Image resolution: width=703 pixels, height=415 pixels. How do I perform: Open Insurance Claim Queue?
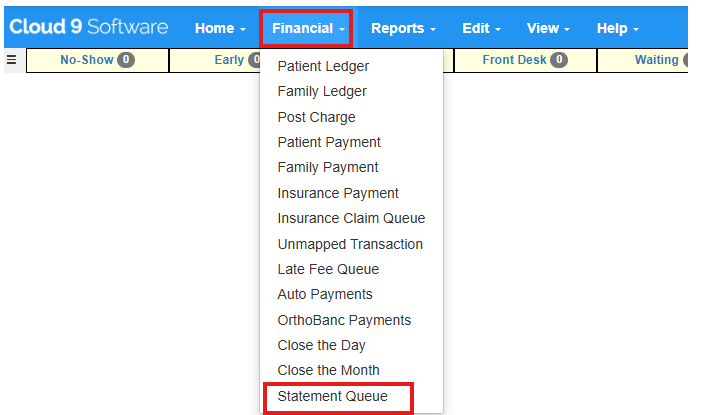point(352,218)
